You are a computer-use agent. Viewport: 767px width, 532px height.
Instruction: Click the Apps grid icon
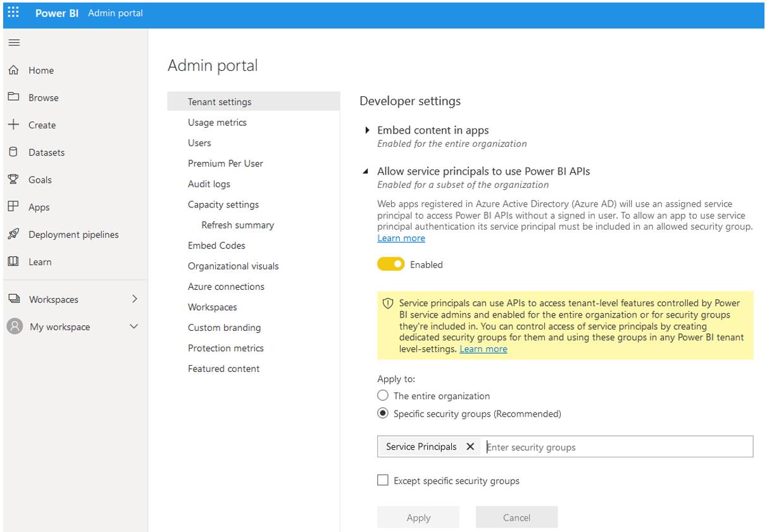tap(13, 206)
